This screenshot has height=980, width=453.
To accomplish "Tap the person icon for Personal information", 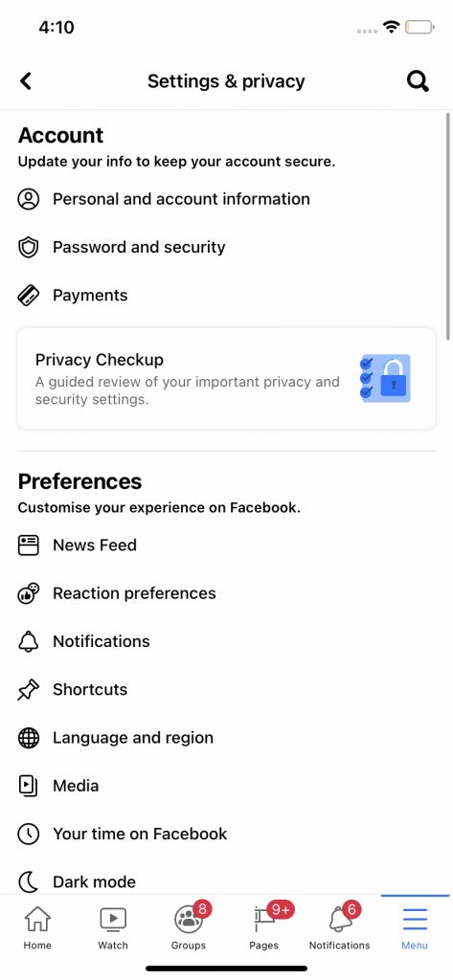I will coord(28,199).
